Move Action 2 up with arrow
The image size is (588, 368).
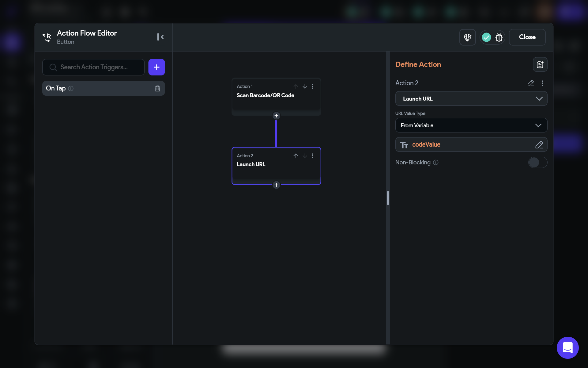(x=296, y=156)
